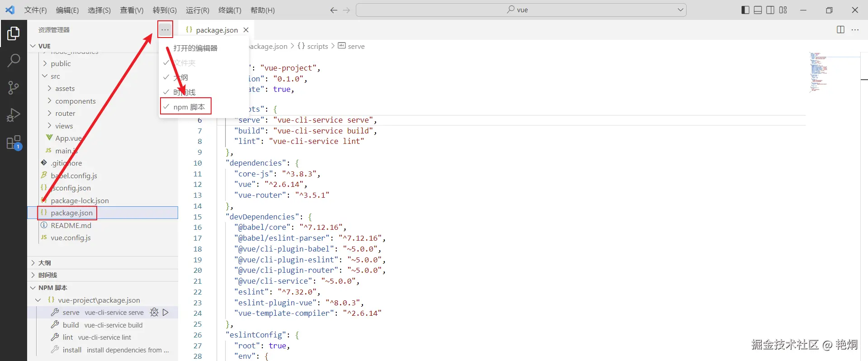Select the lint npm script row

(x=103, y=337)
